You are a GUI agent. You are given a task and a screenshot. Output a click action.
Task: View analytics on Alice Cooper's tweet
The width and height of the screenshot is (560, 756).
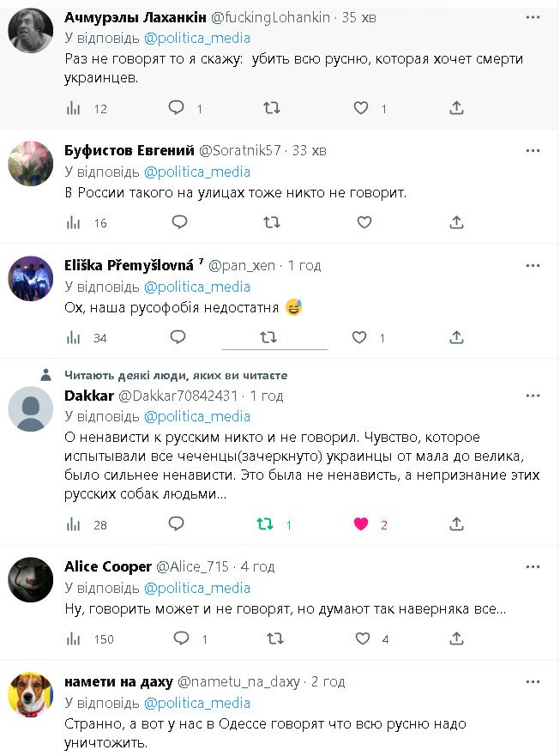click(x=74, y=638)
